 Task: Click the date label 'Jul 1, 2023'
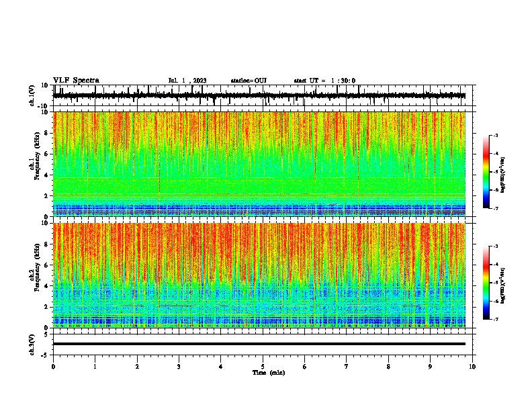point(187,81)
